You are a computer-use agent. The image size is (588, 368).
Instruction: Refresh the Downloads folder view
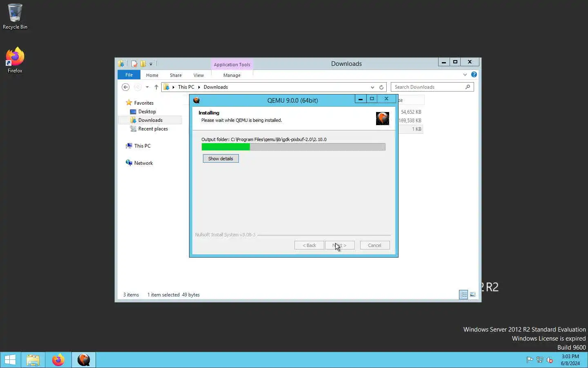tap(381, 87)
